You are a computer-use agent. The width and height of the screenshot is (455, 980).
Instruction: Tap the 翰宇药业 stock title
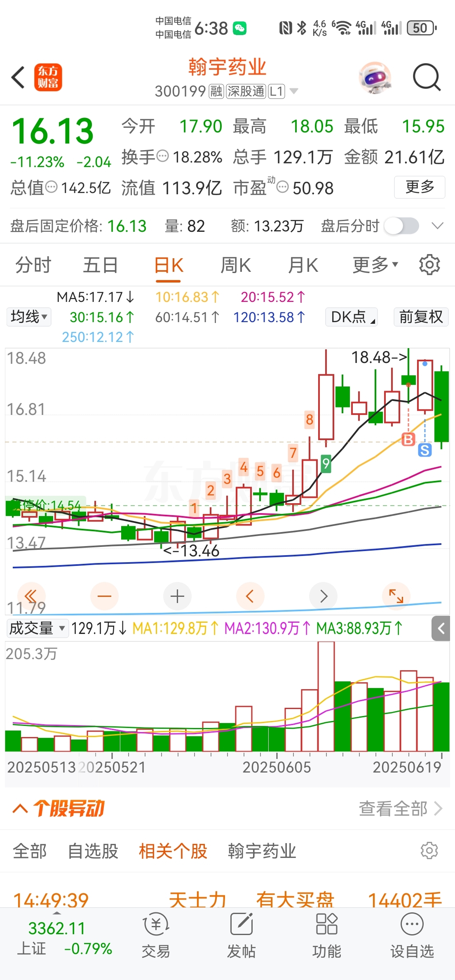227,67
